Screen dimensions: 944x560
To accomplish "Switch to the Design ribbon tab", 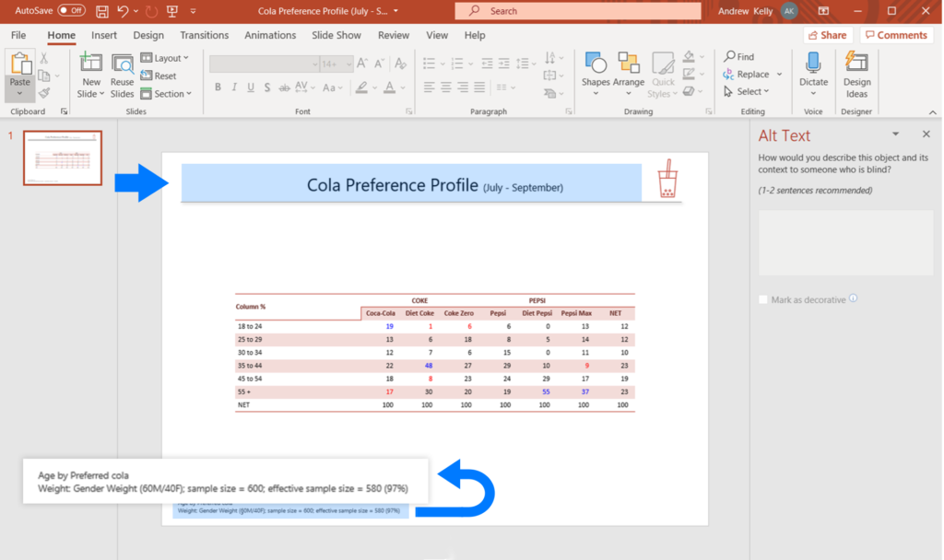I will 148,35.
